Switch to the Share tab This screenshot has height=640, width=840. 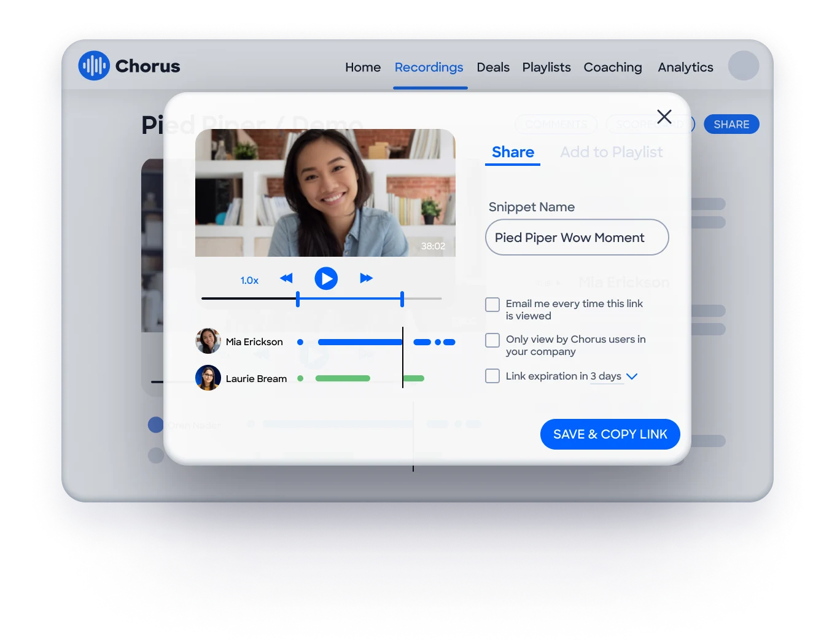click(x=513, y=152)
